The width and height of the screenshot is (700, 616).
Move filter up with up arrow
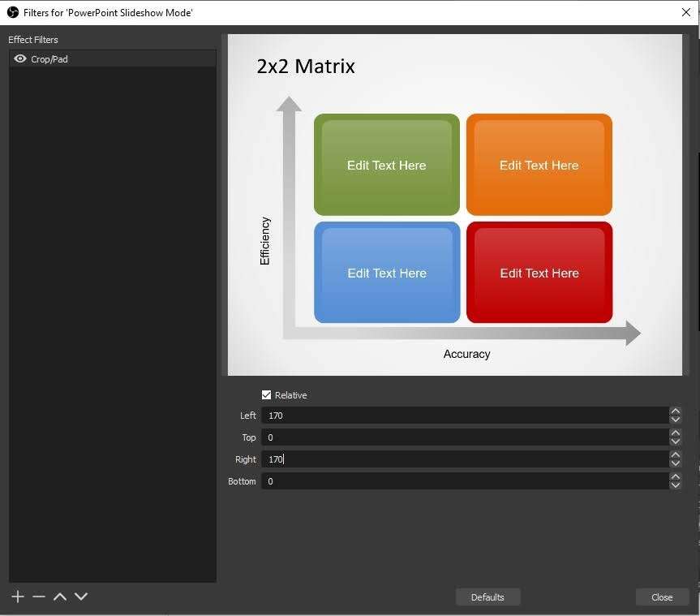click(60, 597)
